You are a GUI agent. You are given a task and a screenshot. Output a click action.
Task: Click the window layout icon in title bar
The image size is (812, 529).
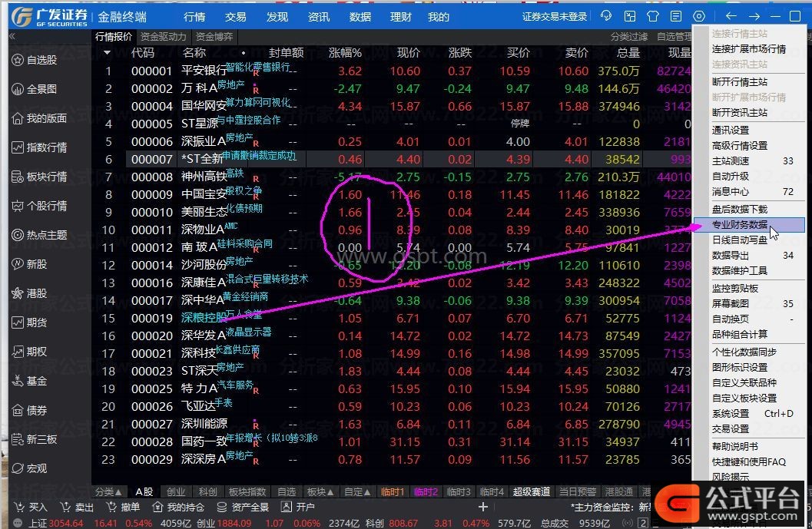pos(629,17)
